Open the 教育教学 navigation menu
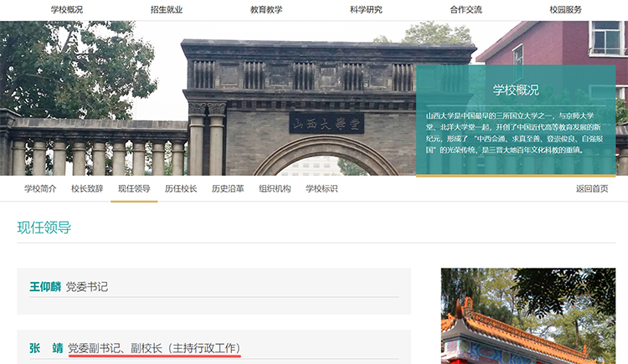 click(x=266, y=9)
